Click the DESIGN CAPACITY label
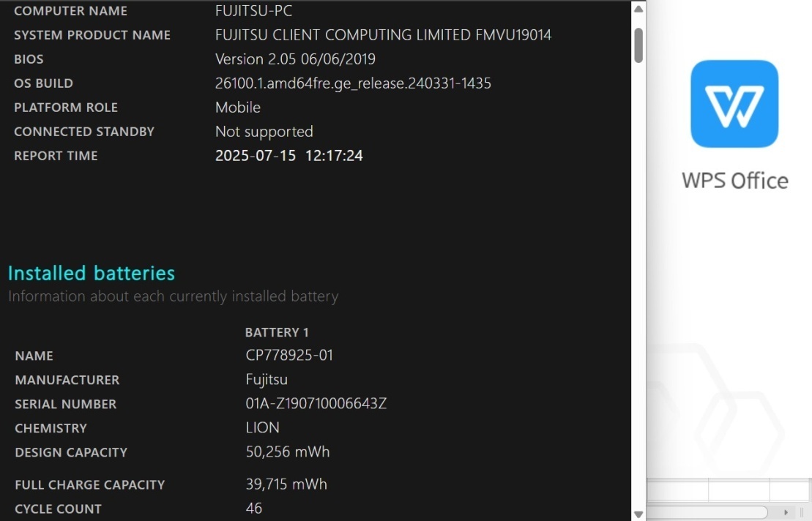This screenshot has height=521, width=812. [x=71, y=453]
